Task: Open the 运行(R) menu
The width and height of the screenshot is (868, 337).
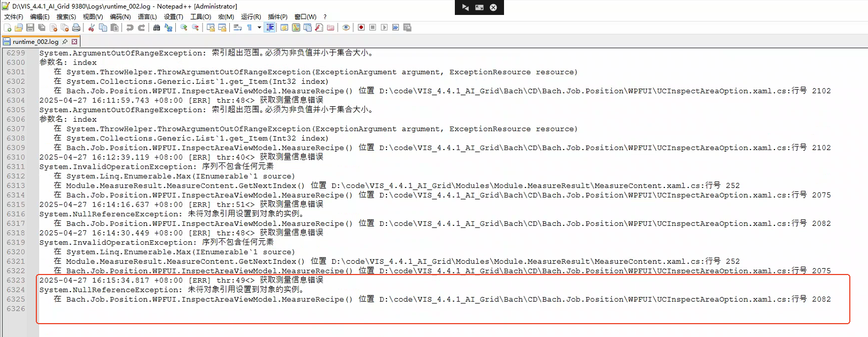Action: (x=251, y=17)
